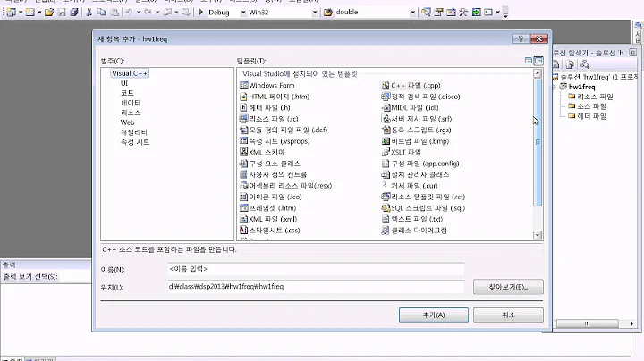The image size is (644, 361).
Task: Select the 아이콘 파일 (.ico) template
Action: [x=271, y=197]
